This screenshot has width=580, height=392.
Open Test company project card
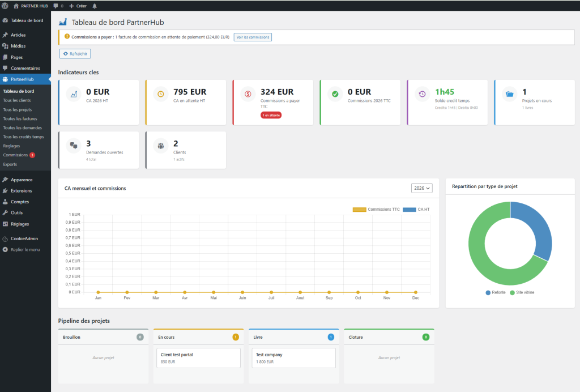[x=294, y=358]
